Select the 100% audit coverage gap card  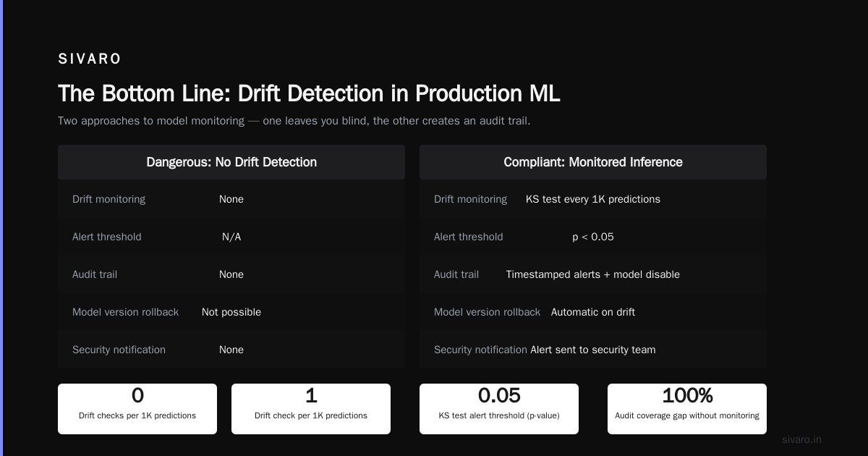click(687, 409)
